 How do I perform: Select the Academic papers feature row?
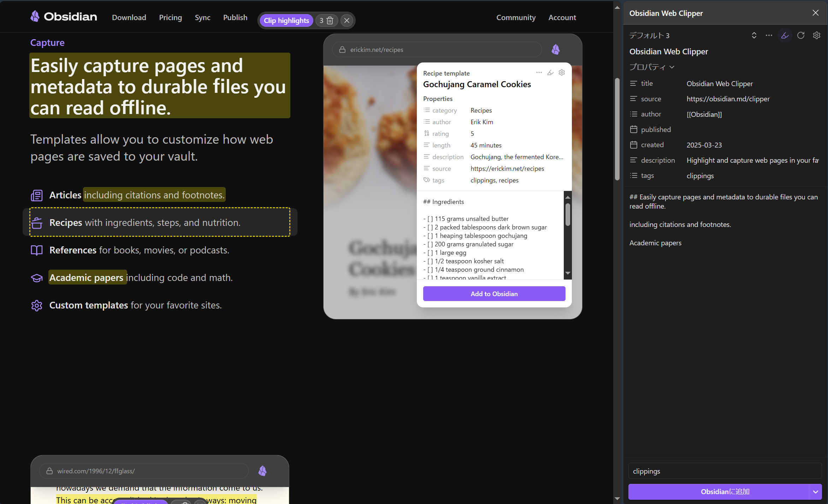[160, 277]
